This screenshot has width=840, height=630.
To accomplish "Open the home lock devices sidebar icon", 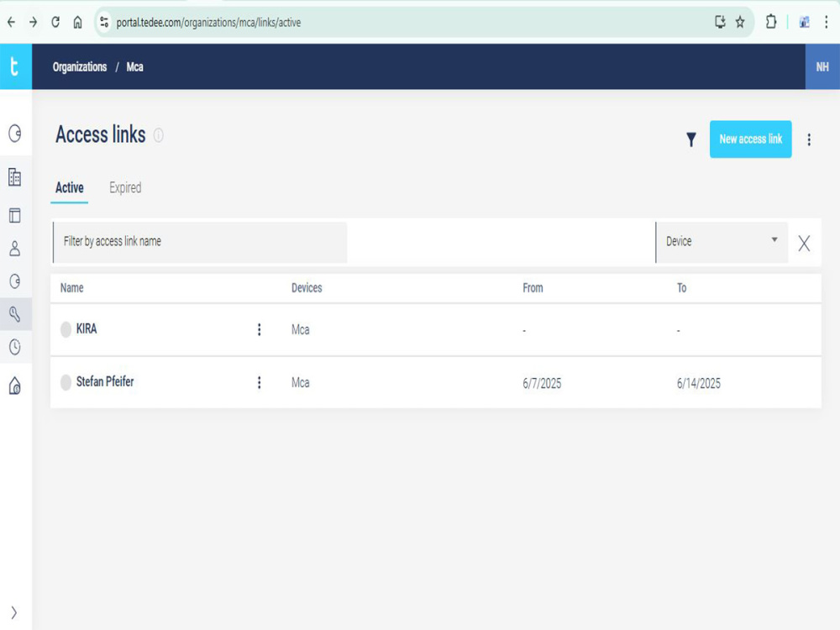I will [x=15, y=386].
